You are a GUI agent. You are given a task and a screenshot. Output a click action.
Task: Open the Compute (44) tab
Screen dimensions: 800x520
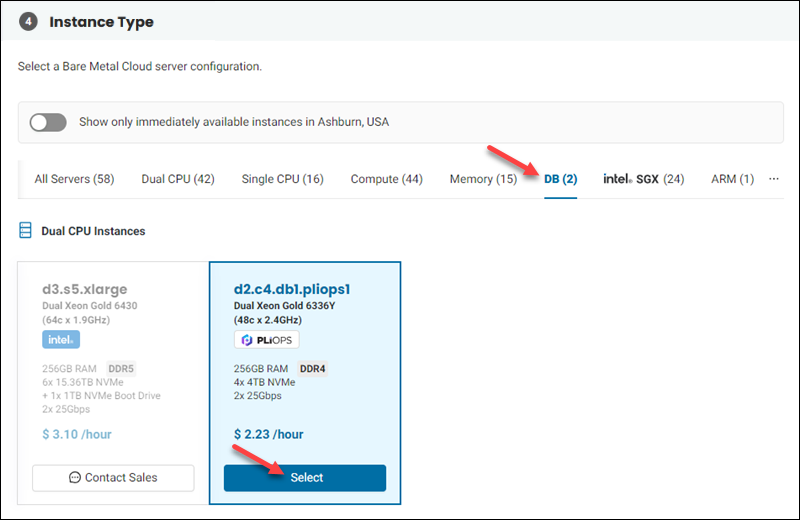387,179
